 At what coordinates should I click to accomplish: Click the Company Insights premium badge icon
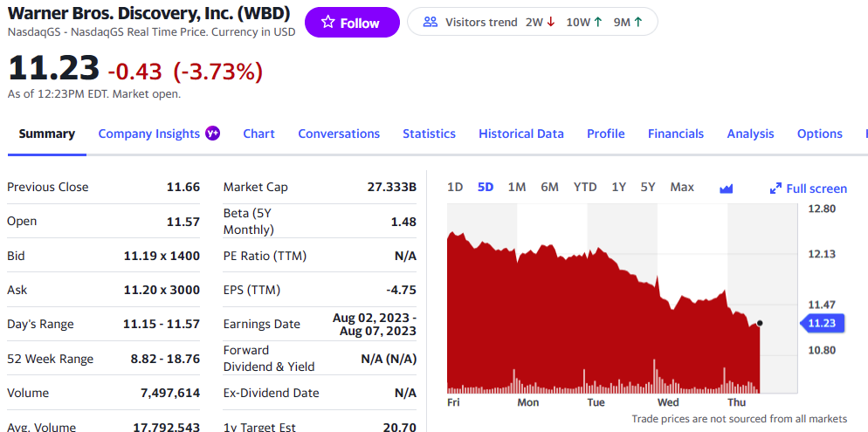coord(212,134)
